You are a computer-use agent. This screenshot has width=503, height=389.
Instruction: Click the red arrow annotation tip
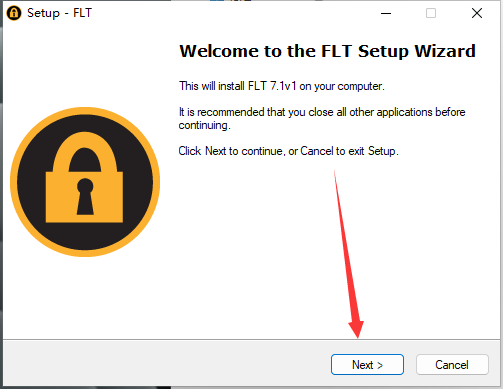click(357, 336)
